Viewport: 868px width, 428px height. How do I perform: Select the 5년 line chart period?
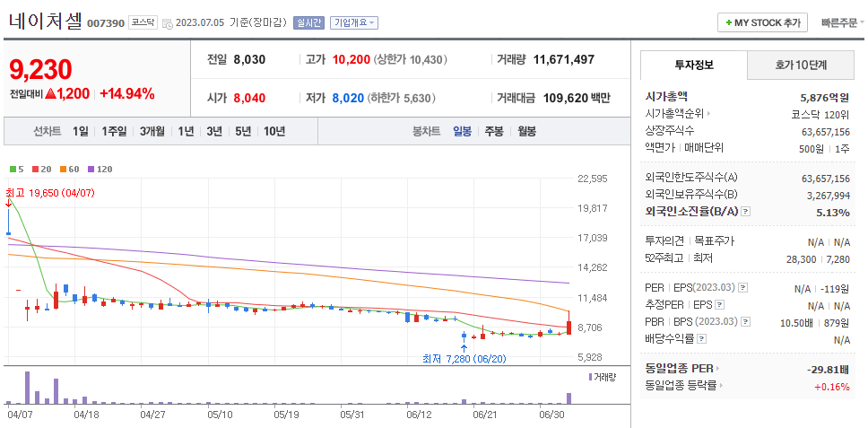[243, 132]
